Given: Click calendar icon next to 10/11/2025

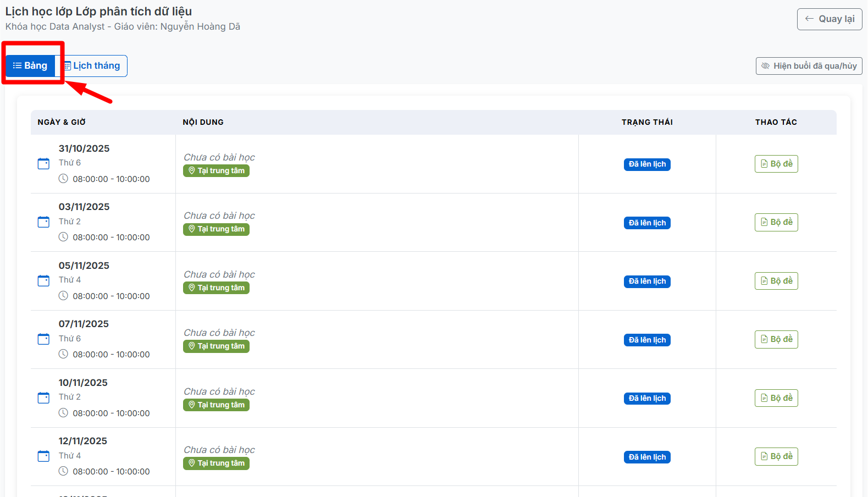Looking at the screenshot, I should pyautogui.click(x=43, y=398).
